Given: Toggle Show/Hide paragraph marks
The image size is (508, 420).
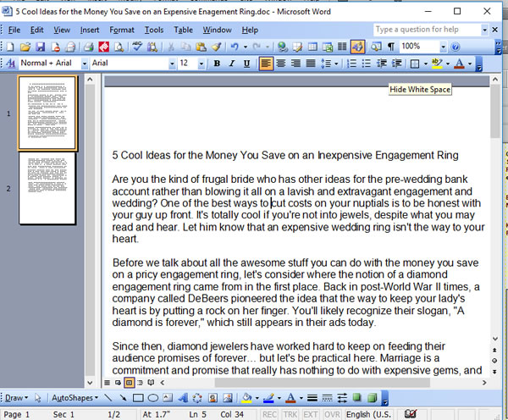Looking at the screenshot, I should (391, 47).
